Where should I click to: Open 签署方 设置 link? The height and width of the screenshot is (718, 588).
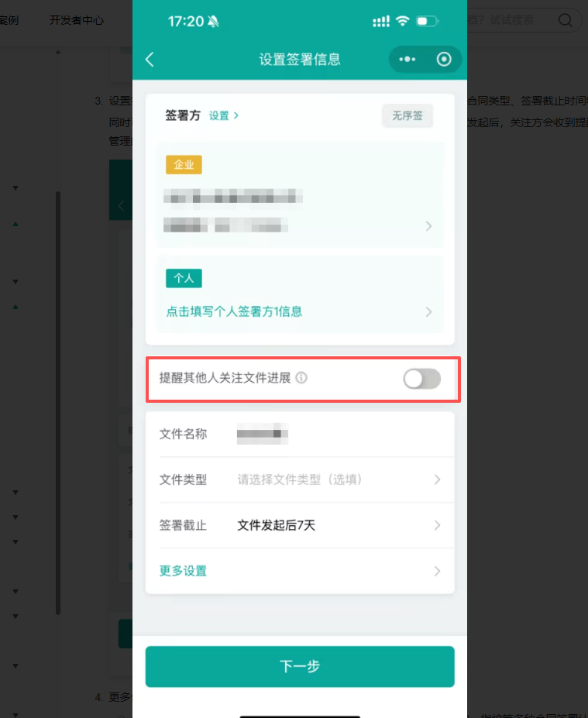tap(224, 115)
